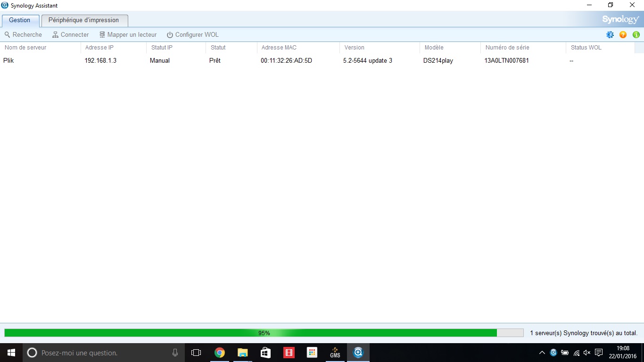Select the Gestion tab
The width and height of the screenshot is (644, 362).
coord(19,20)
